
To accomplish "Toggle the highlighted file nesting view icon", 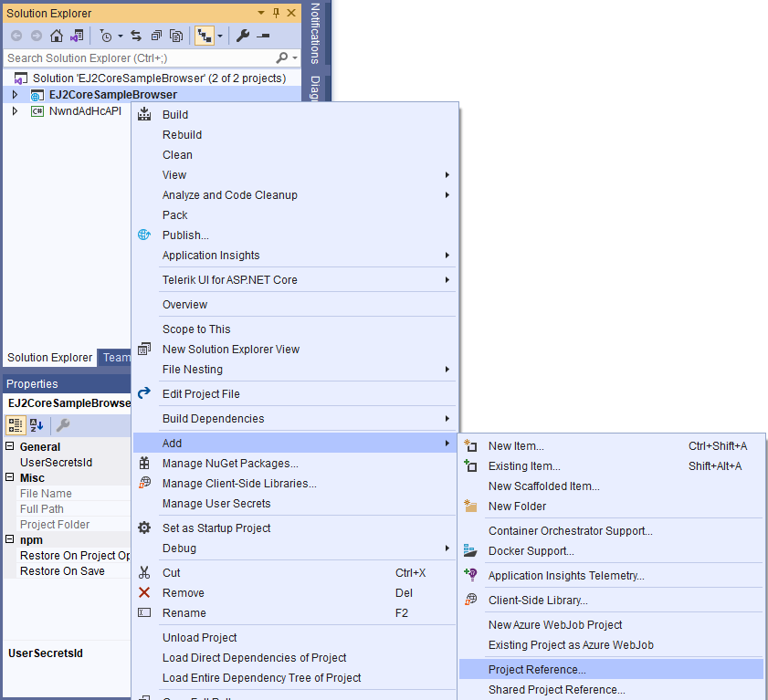I will point(205,36).
